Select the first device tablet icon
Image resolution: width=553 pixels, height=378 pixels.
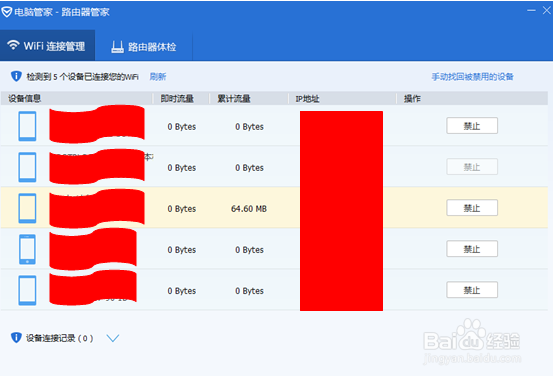[x=27, y=126]
